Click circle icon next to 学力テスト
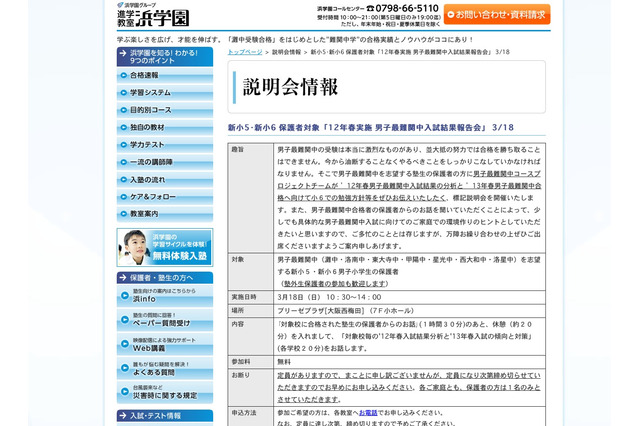Viewport: 640px width, 426px height. pyautogui.click(x=124, y=145)
